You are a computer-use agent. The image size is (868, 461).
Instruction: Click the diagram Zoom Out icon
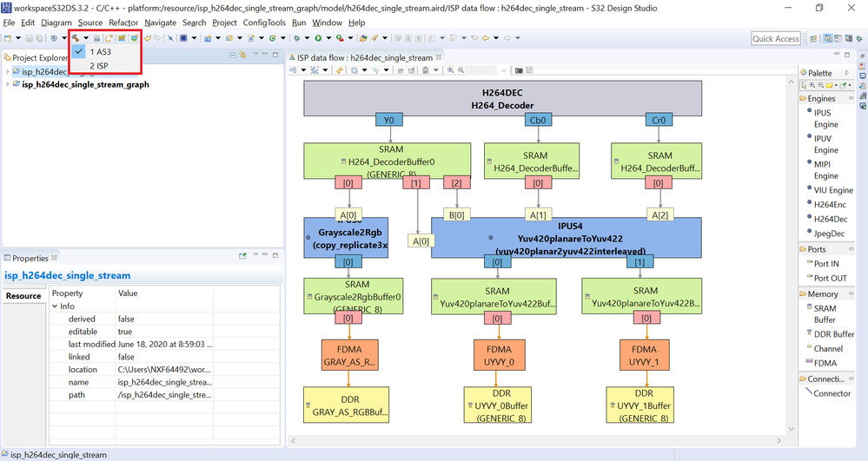click(461, 70)
